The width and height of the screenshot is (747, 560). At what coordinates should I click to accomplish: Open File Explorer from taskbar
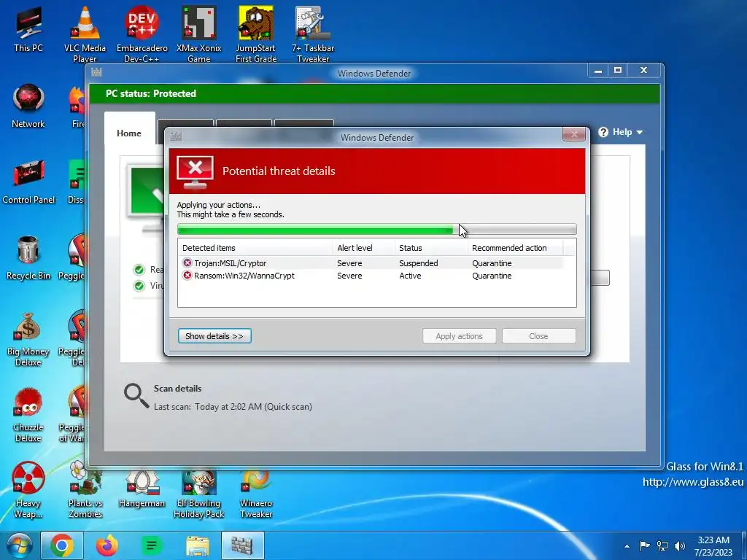point(197,546)
